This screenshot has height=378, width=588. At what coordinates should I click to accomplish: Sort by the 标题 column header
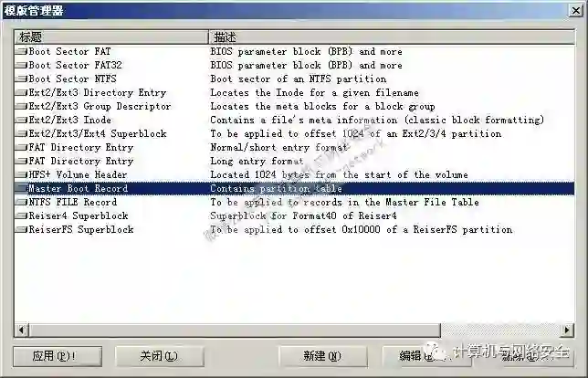111,37
